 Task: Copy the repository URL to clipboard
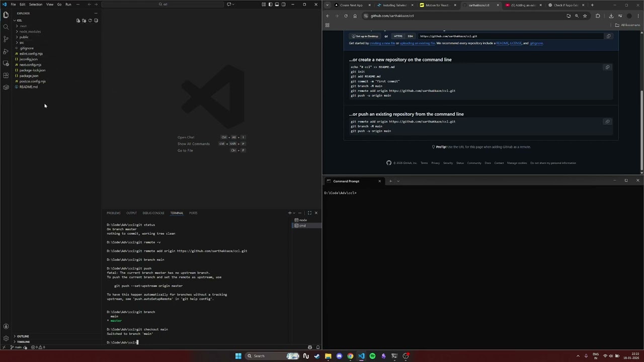[x=608, y=36]
